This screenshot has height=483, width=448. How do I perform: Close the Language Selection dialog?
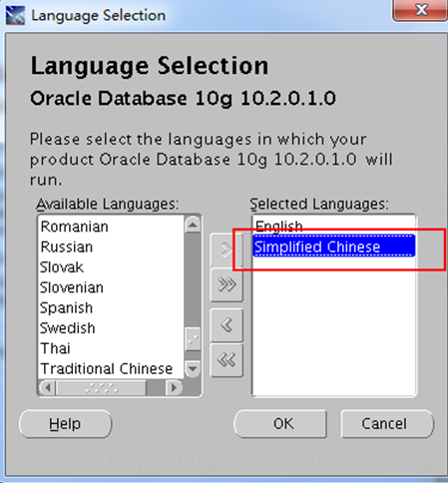tap(420, 10)
